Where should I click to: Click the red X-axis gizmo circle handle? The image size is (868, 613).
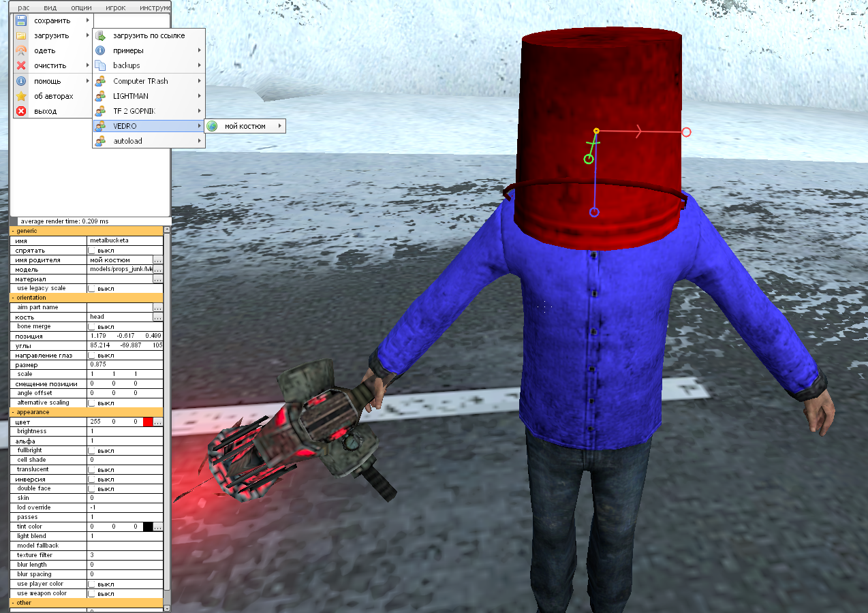tap(686, 132)
